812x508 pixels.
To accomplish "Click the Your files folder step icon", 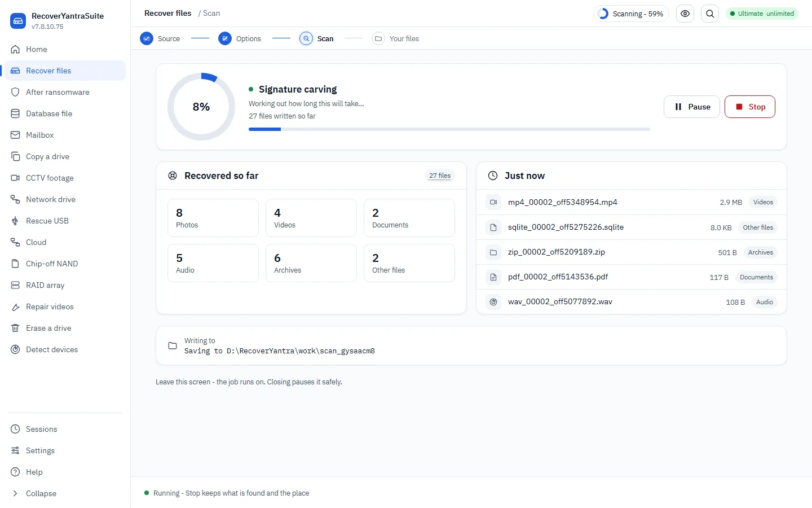I will [378, 38].
